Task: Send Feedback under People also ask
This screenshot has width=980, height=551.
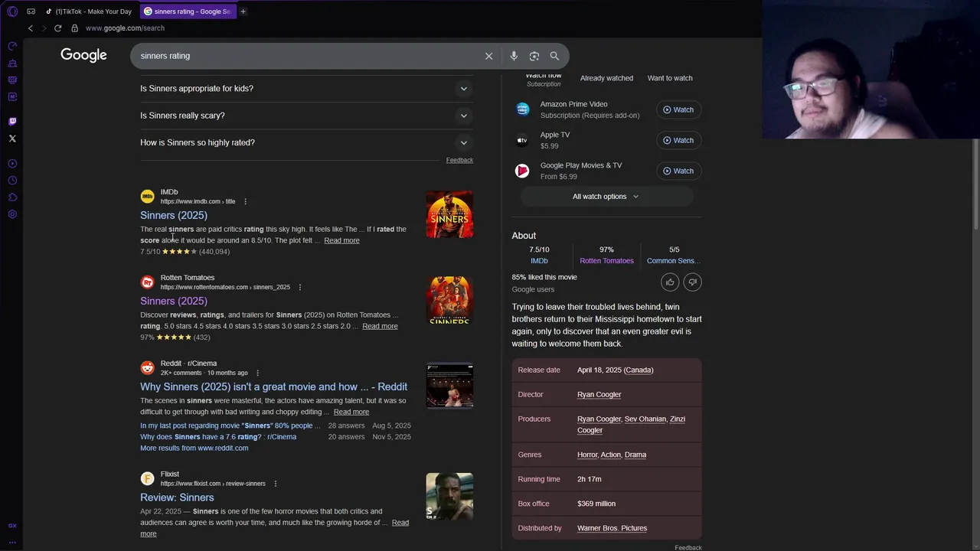Action: click(x=459, y=160)
